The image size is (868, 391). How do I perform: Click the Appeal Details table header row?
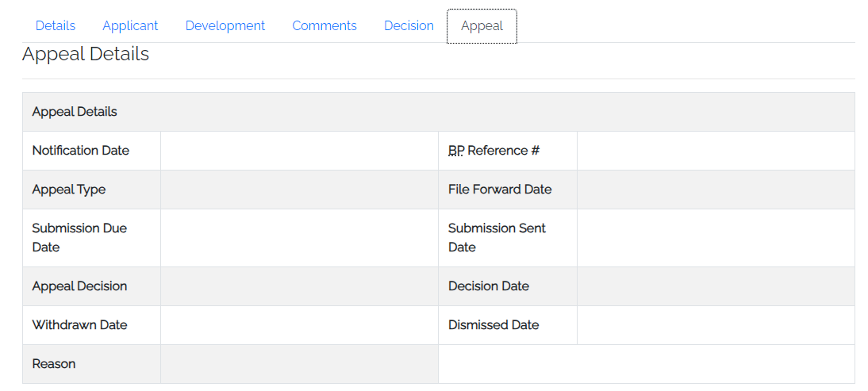pos(439,112)
